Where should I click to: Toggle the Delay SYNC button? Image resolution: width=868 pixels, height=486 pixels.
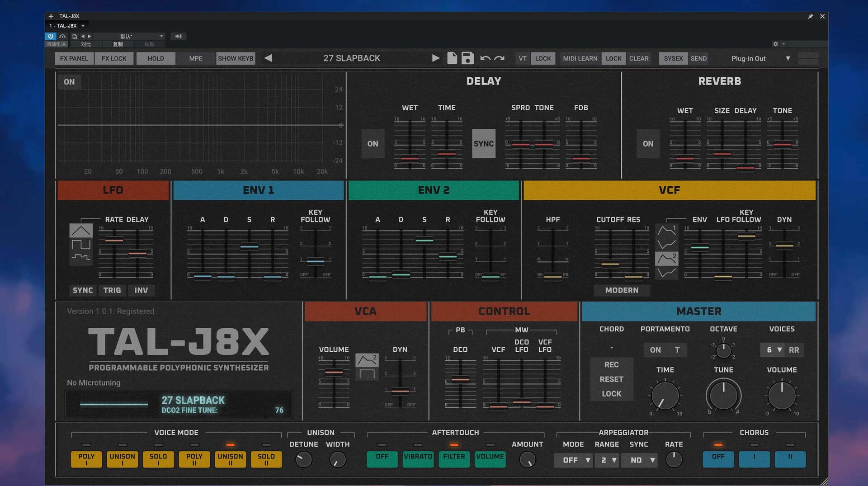tap(483, 144)
